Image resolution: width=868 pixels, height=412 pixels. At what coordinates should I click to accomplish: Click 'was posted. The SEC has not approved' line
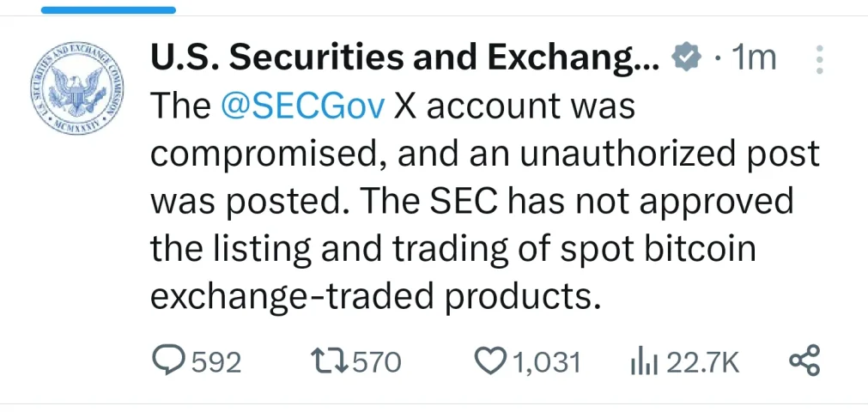pos(472,202)
